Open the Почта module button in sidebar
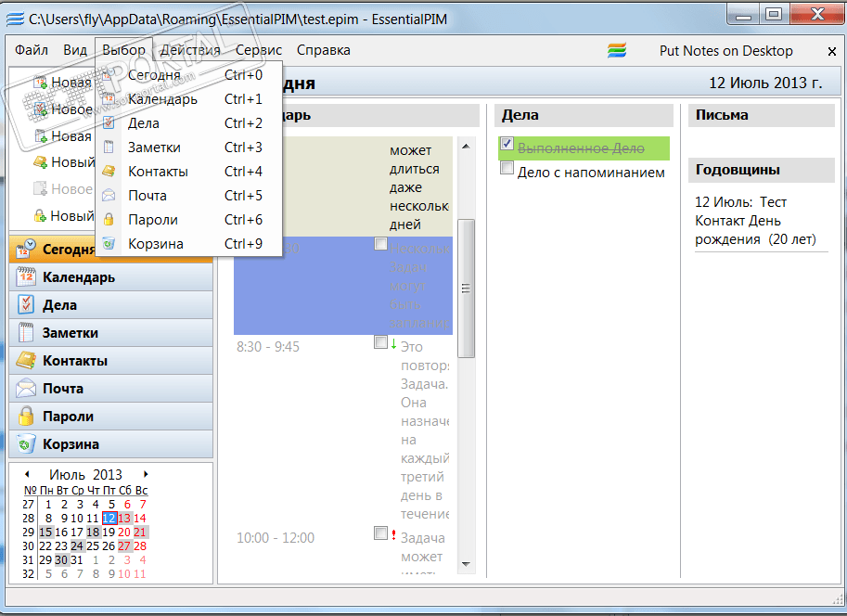 pyautogui.click(x=111, y=388)
